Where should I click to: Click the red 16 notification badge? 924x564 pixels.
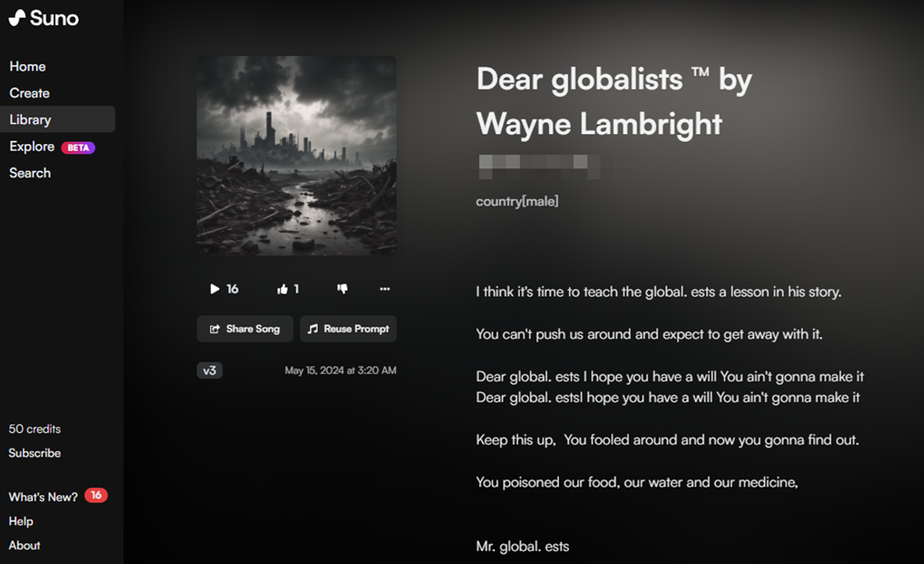pyautogui.click(x=96, y=495)
